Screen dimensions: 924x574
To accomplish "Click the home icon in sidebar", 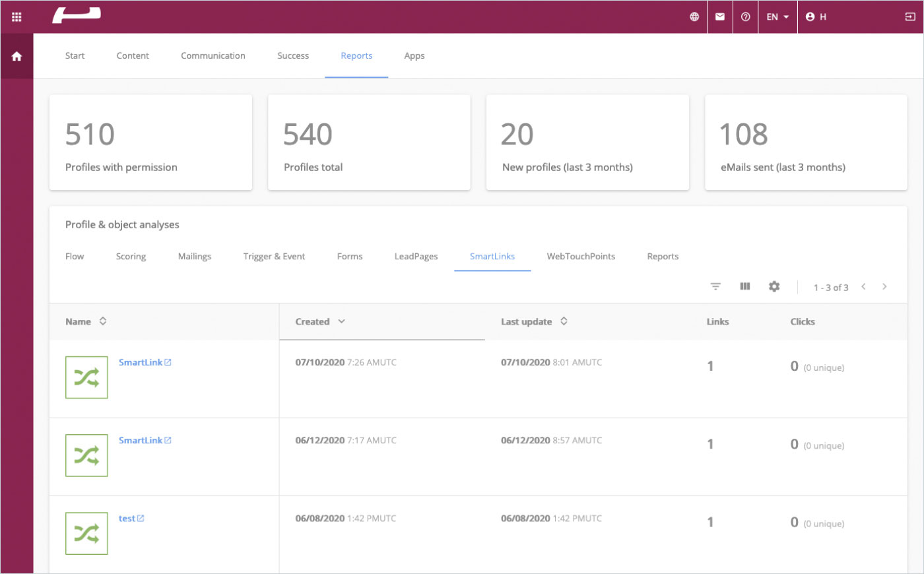I will pyautogui.click(x=16, y=57).
